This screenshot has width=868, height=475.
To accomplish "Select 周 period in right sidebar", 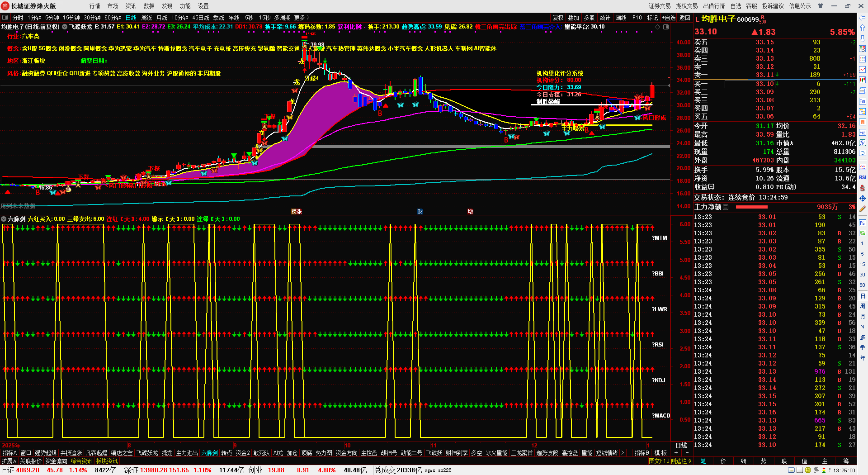I will 863,306.
